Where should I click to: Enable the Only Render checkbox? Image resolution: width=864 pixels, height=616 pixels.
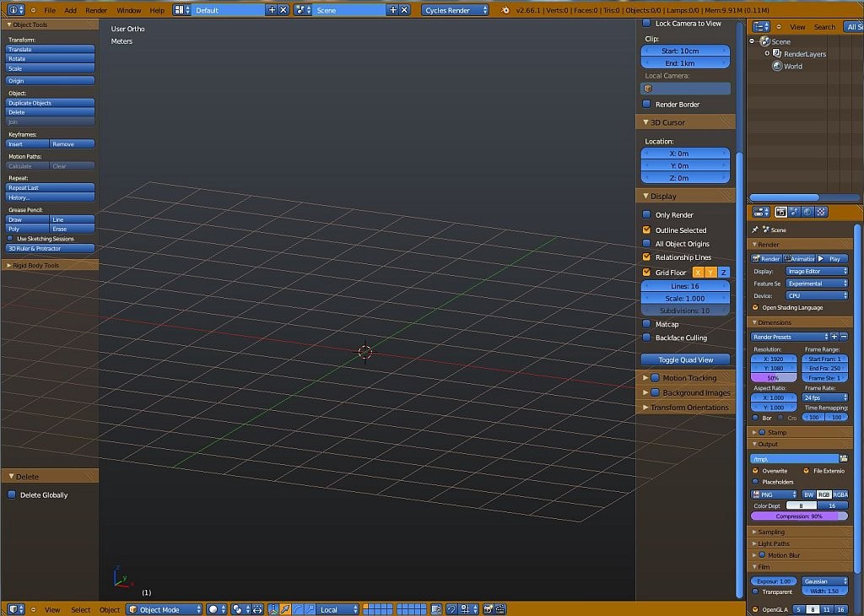[x=647, y=214]
